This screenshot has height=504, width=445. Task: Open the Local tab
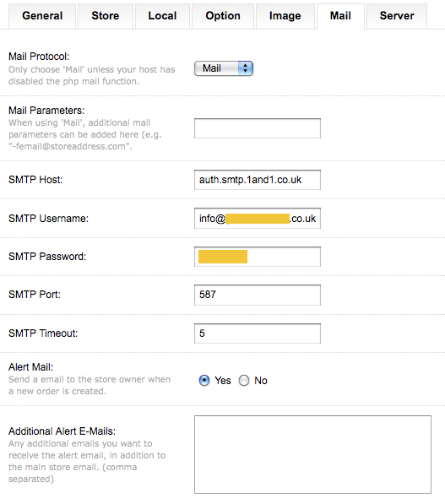tap(162, 16)
